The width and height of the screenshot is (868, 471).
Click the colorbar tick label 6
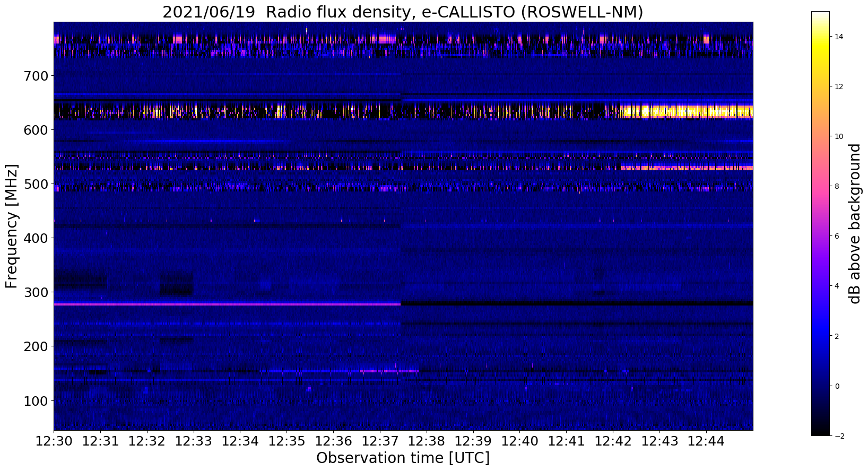(837, 236)
